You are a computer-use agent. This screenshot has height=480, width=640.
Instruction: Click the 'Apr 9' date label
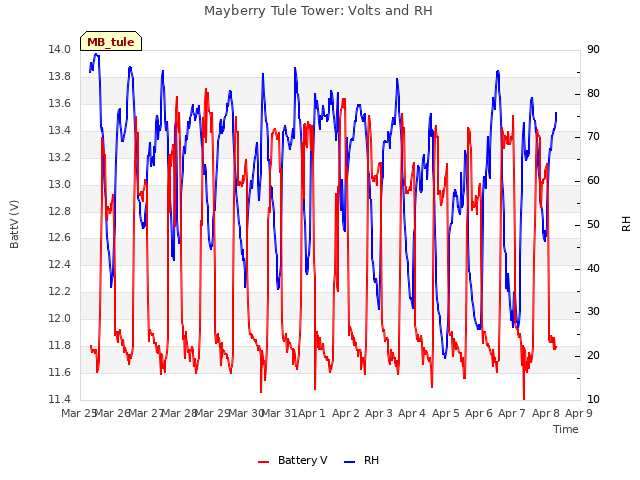pos(579,413)
